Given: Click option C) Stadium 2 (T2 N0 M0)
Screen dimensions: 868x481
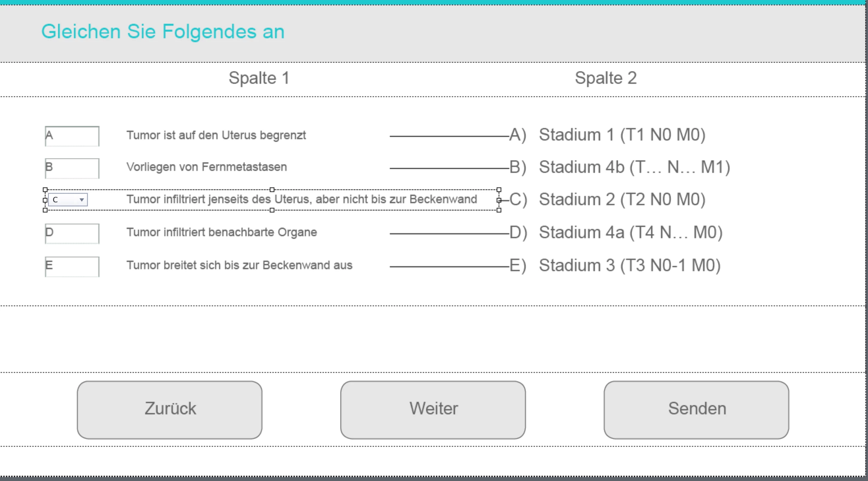Looking at the screenshot, I should [x=607, y=199].
